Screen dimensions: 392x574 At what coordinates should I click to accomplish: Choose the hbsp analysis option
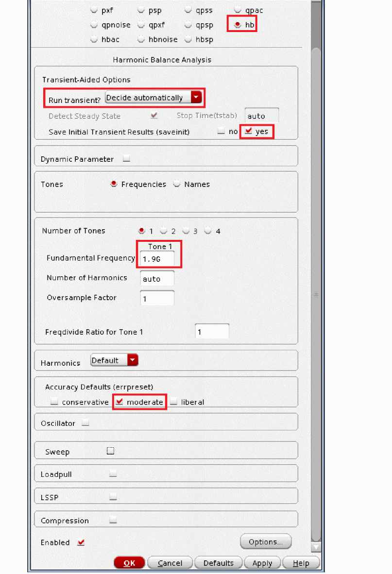[188, 39]
